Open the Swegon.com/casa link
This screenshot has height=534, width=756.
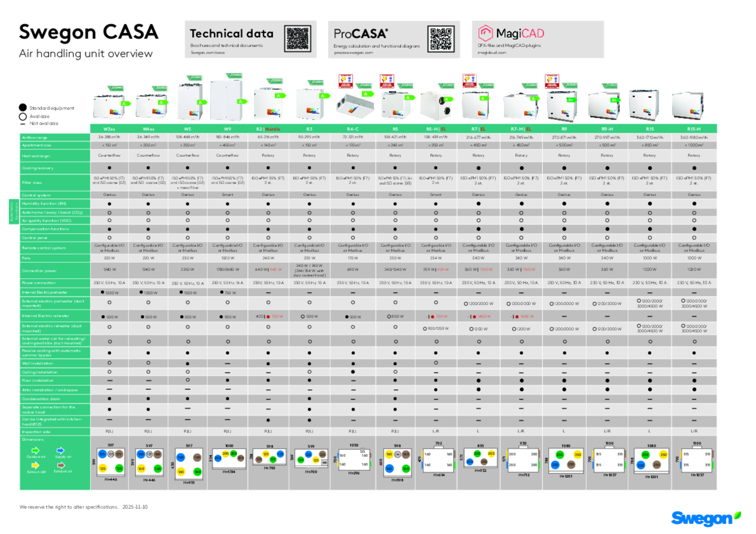[207, 53]
